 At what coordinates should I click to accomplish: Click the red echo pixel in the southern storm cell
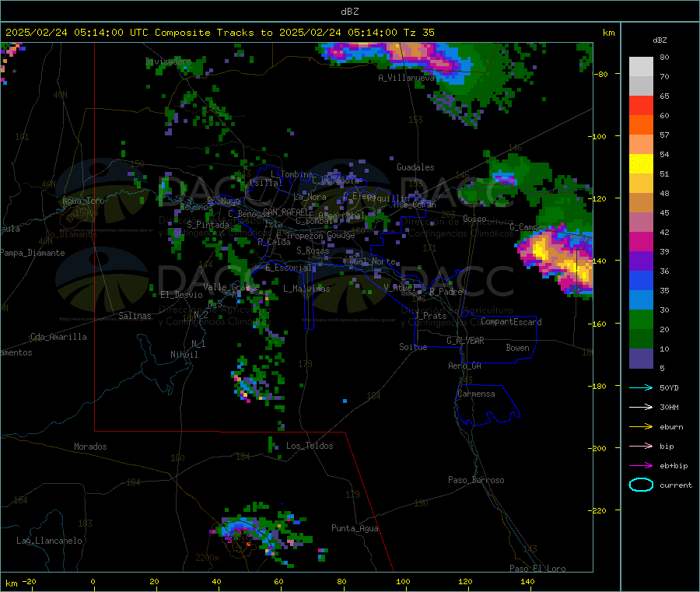pyautogui.click(x=248, y=545)
